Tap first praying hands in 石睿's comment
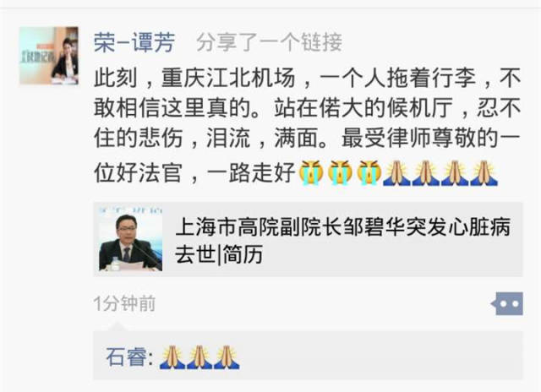The height and width of the screenshot is (392, 541). pos(172,357)
